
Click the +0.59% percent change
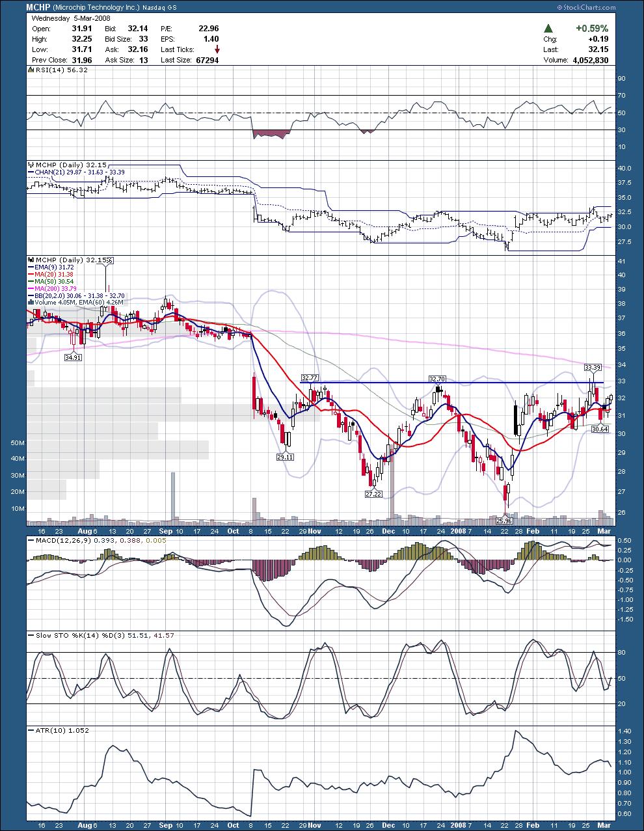592,29
